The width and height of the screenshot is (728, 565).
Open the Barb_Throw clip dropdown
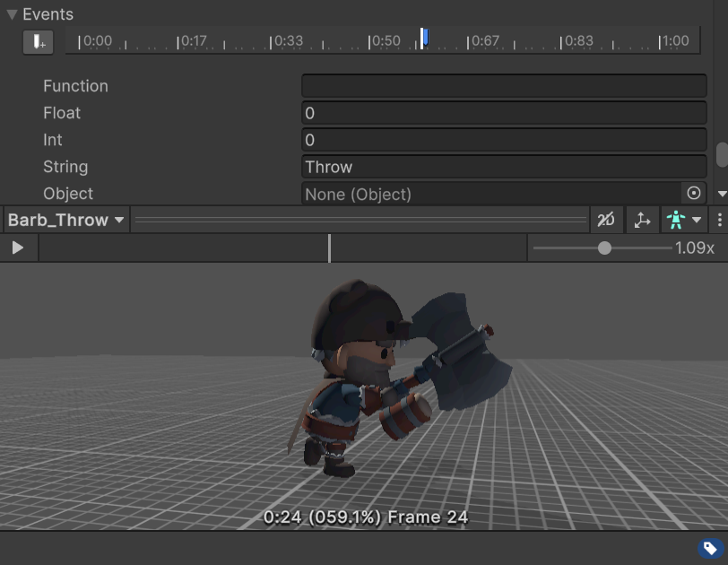(x=66, y=220)
